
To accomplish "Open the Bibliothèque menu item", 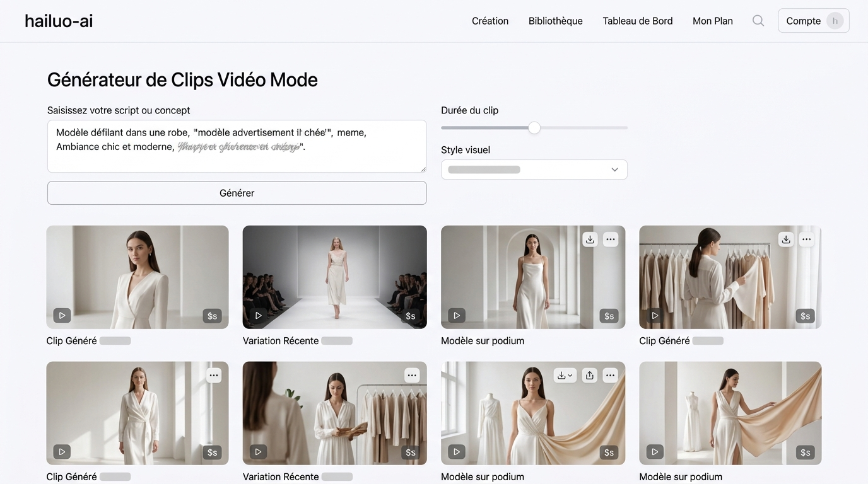I will coord(556,21).
